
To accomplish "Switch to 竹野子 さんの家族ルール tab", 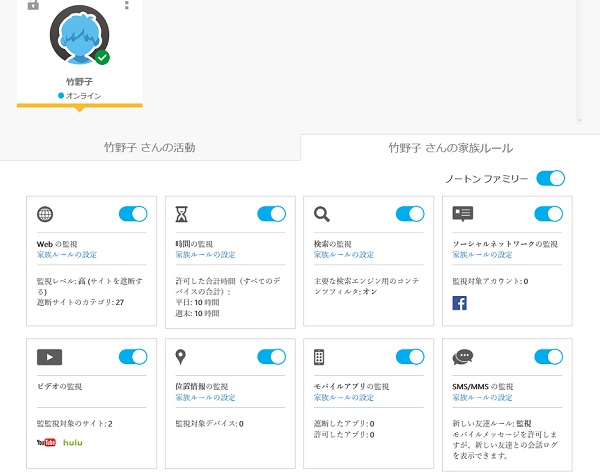I will coord(450,148).
